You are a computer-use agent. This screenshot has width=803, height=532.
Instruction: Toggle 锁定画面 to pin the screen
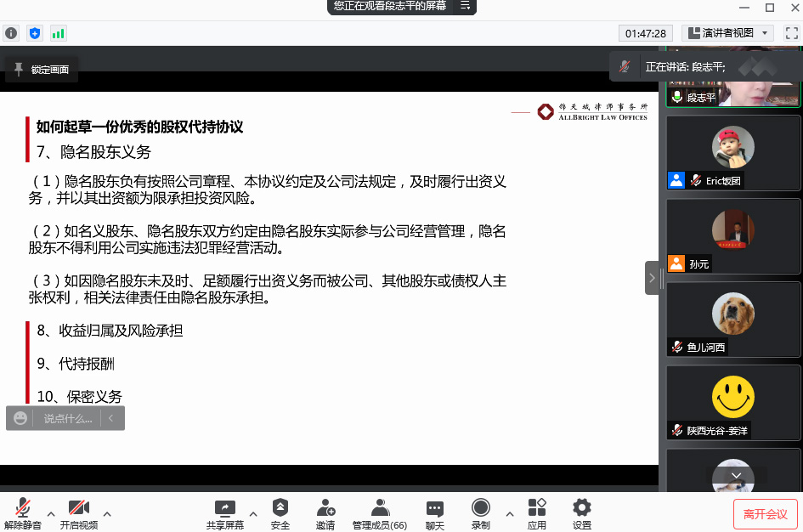click(x=41, y=71)
